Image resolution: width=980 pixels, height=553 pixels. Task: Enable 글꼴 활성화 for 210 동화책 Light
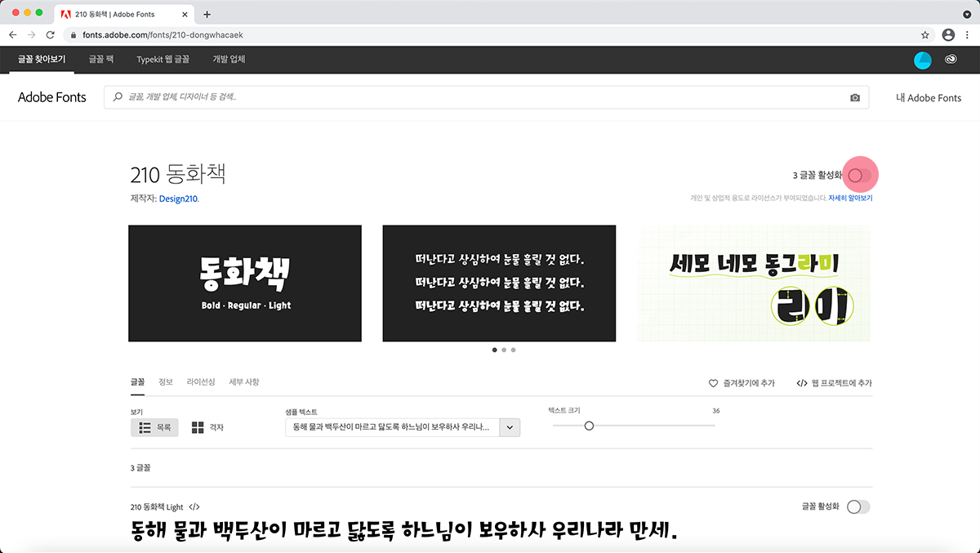point(859,507)
